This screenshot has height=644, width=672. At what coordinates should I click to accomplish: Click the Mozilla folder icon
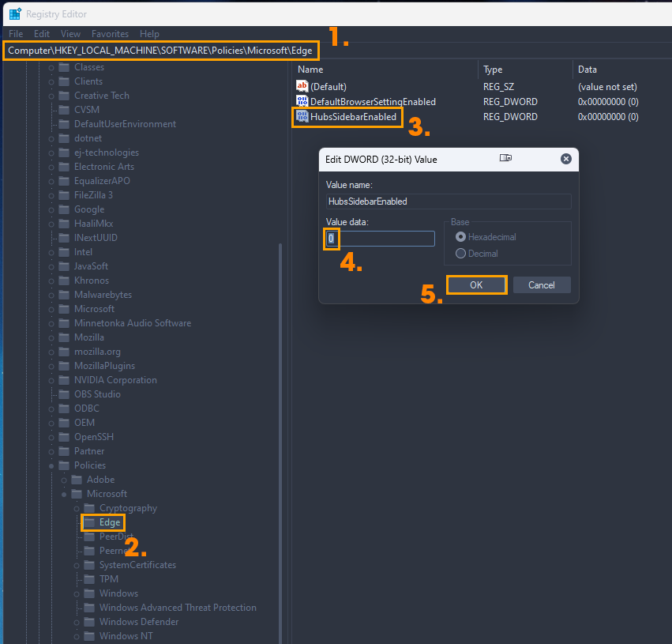(64, 337)
